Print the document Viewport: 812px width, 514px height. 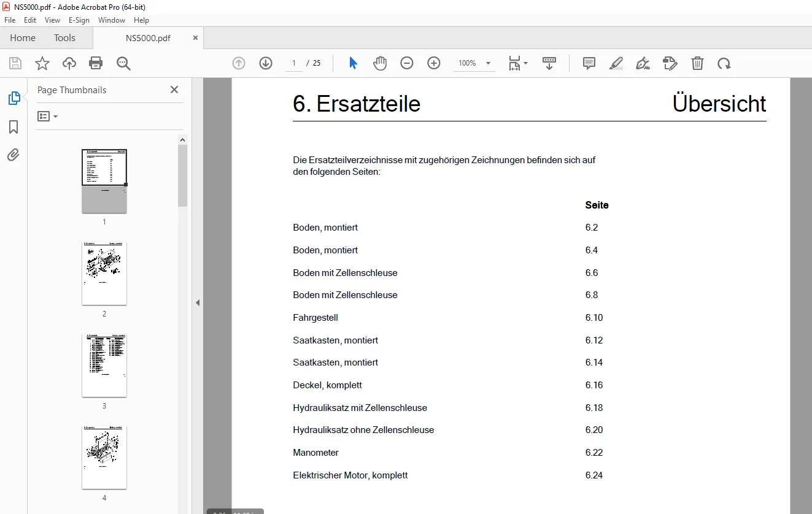coord(96,63)
